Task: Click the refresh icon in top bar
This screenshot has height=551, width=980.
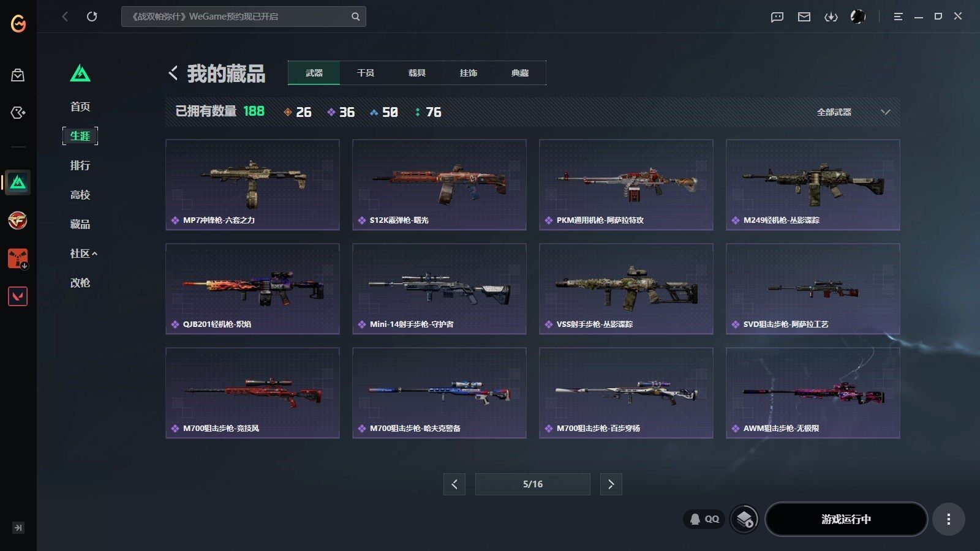Action: click(x=92, y=17)
